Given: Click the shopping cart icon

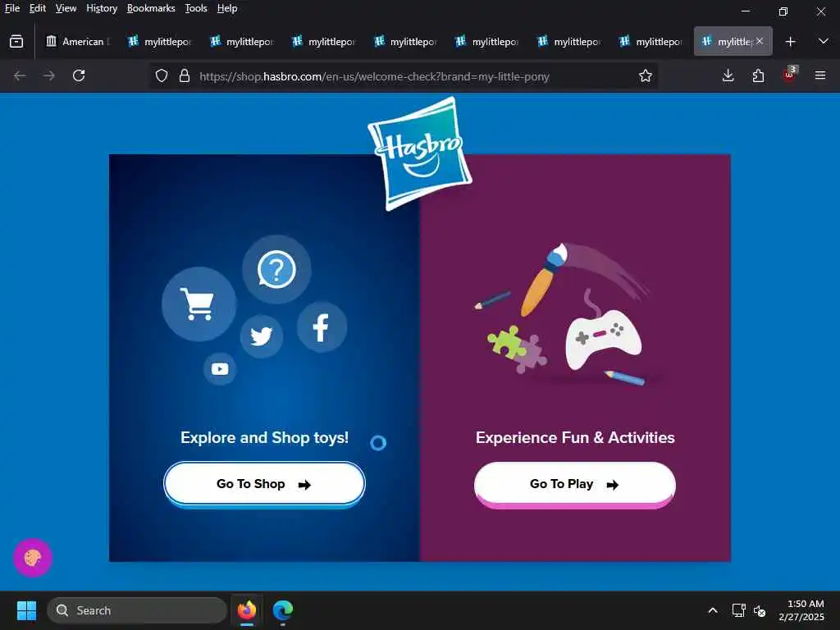Looking at the screenshot, I should point(199,304).
